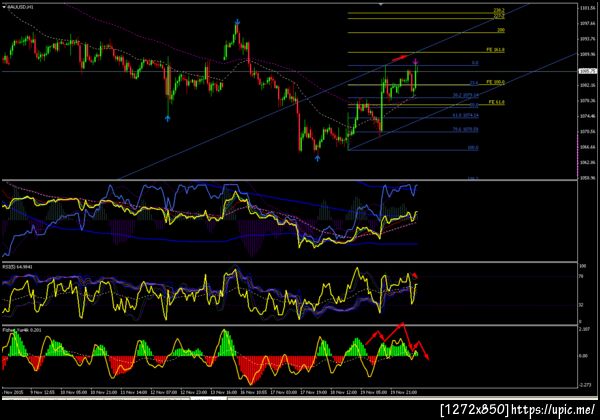Viewport: 600px width, 420px height.
Task: Select the blue down arrow at the chart's highest peak
Action: point(237,22)
